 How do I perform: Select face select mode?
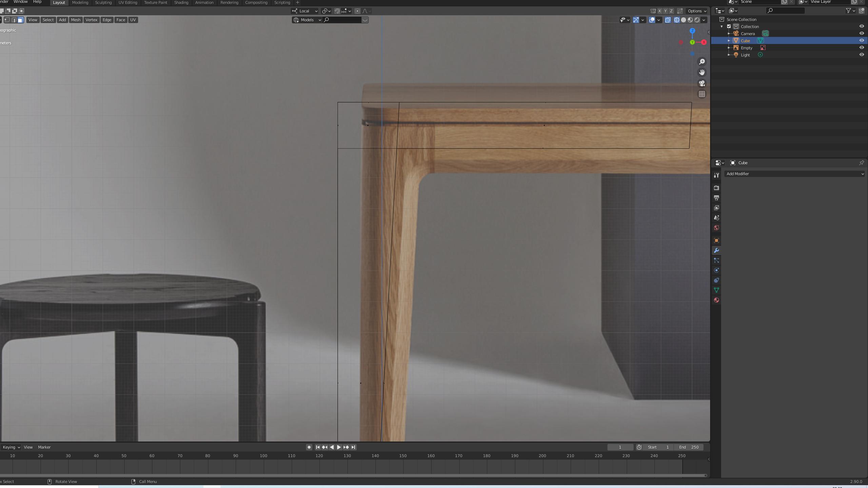tap(21, 20)
